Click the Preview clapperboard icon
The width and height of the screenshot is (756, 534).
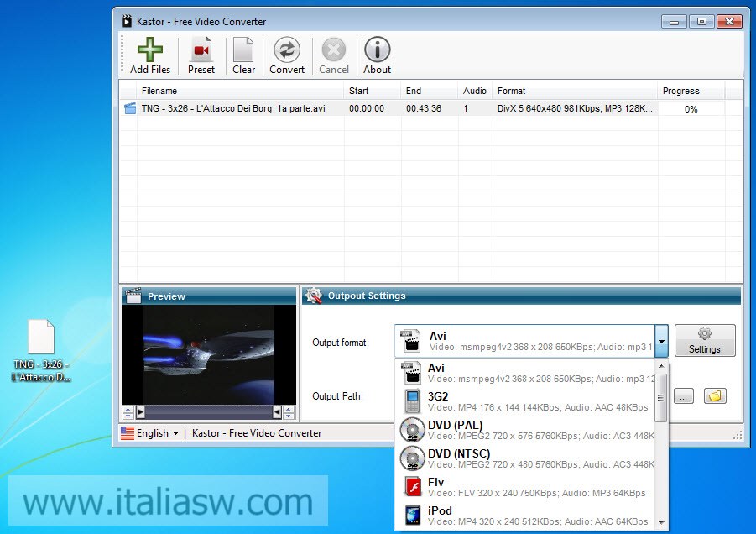tap(133, 296)
